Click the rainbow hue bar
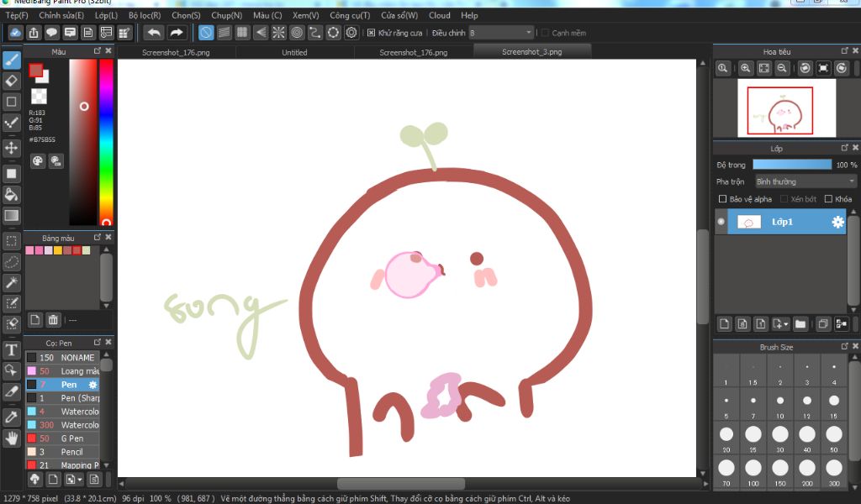Viewport: 861px width, 504px height. [106, 141]
